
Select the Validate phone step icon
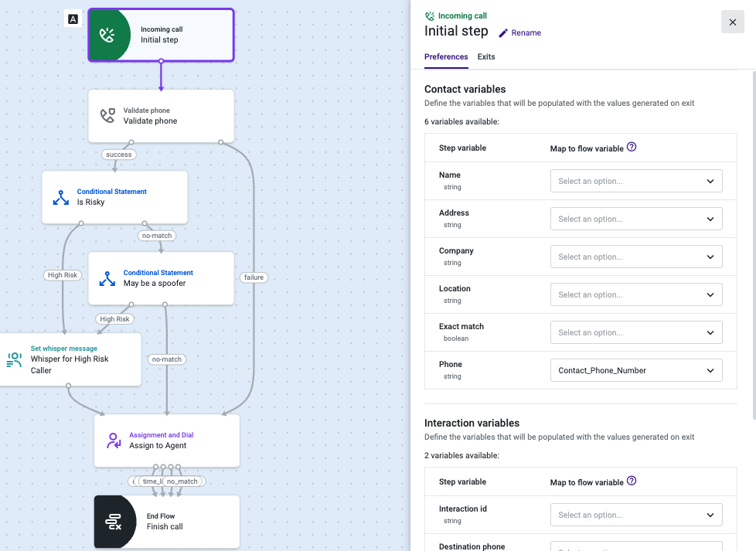point(107,116)
